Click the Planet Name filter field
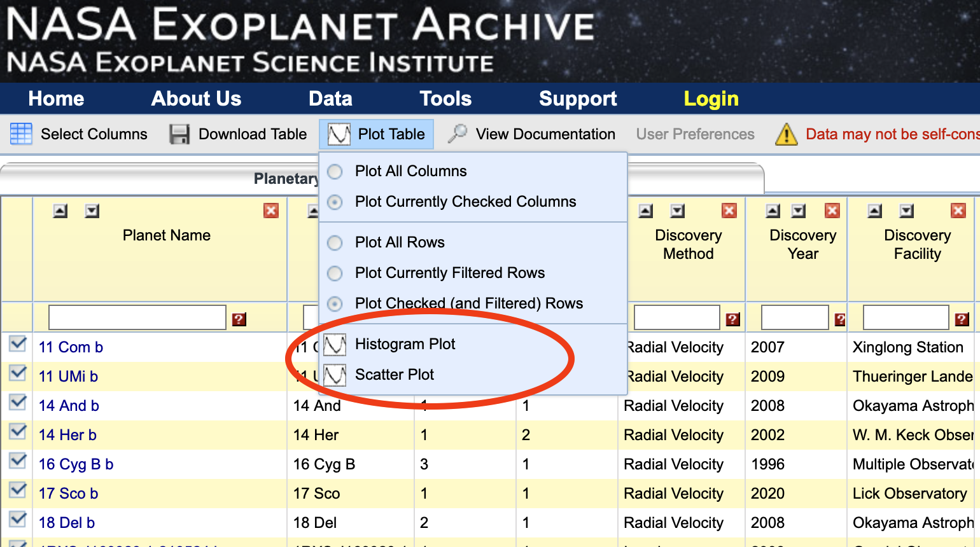The width and height of the screenshot is (980, 547). coord(137,317)
